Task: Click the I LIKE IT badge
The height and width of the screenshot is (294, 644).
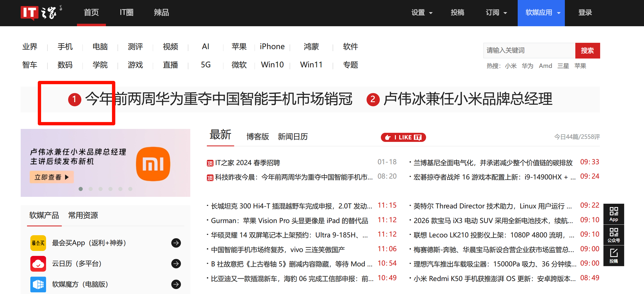Action: [x=403, y=137]
